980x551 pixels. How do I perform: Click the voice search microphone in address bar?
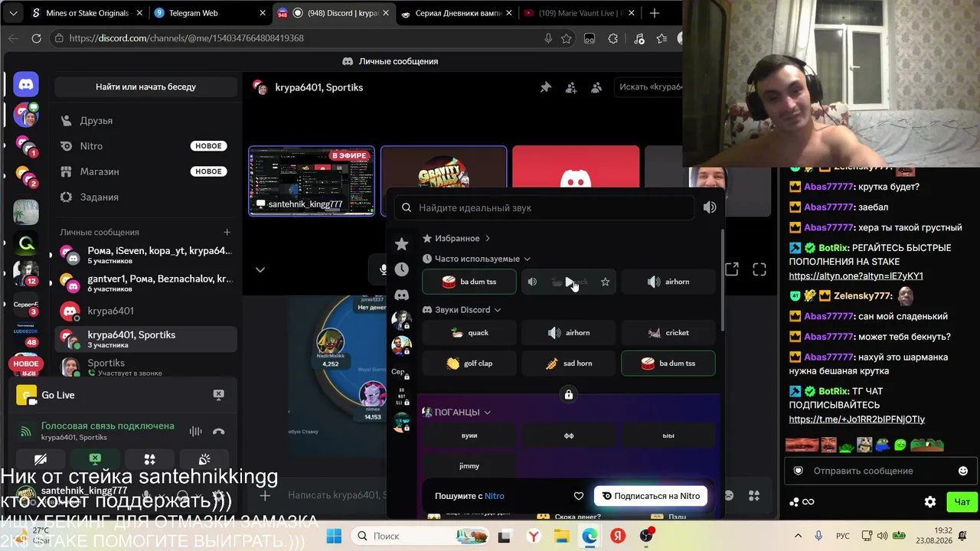click(x=548, y=38)
